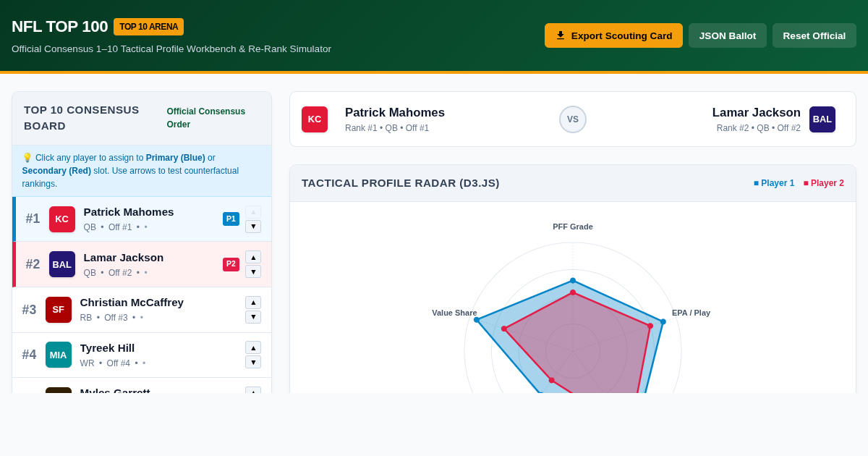
Task: Select Patrick Mahomes name in the board
Action: (x=129, y=212)
